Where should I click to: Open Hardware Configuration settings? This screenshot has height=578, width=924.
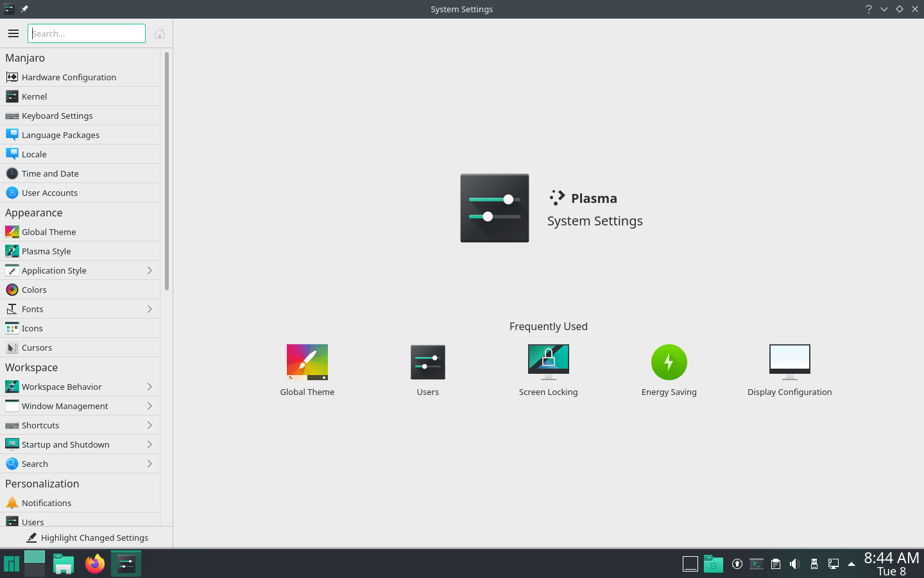coord(80,77)
